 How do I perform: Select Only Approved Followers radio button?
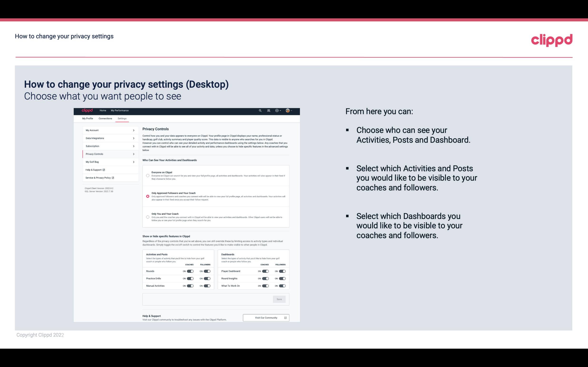(148, 196)
